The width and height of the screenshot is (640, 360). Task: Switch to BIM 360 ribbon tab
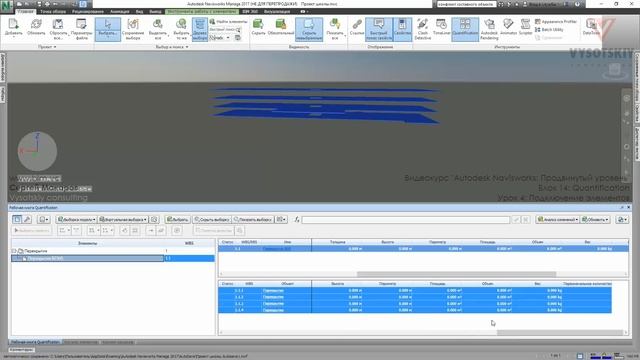[x=250, y=11]
